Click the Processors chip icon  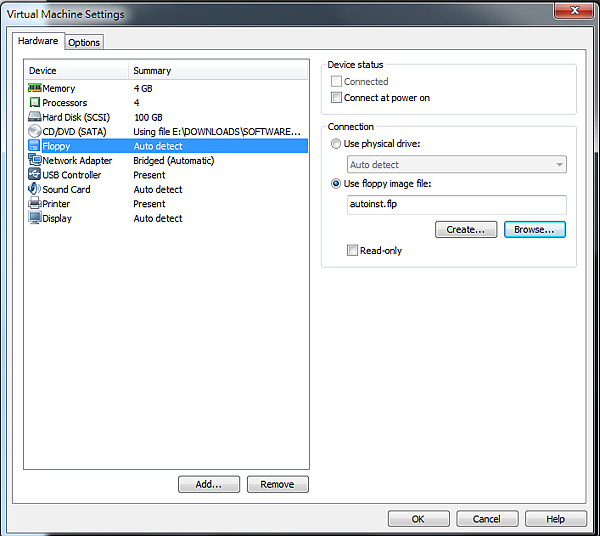pyautogui.click(x=34, y=103)
